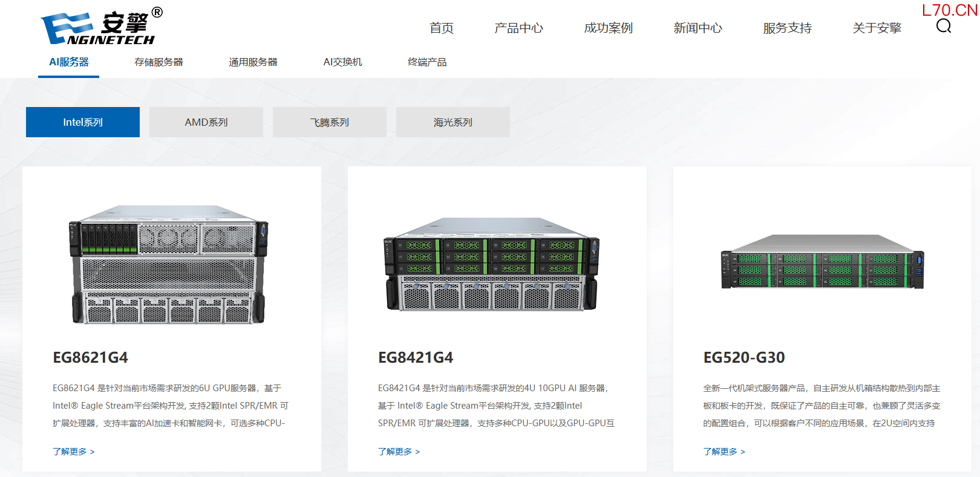Select the 终端产品 category
Image resolution: width=980 pixels, height=477 pixels.
(x=427, y=62)
